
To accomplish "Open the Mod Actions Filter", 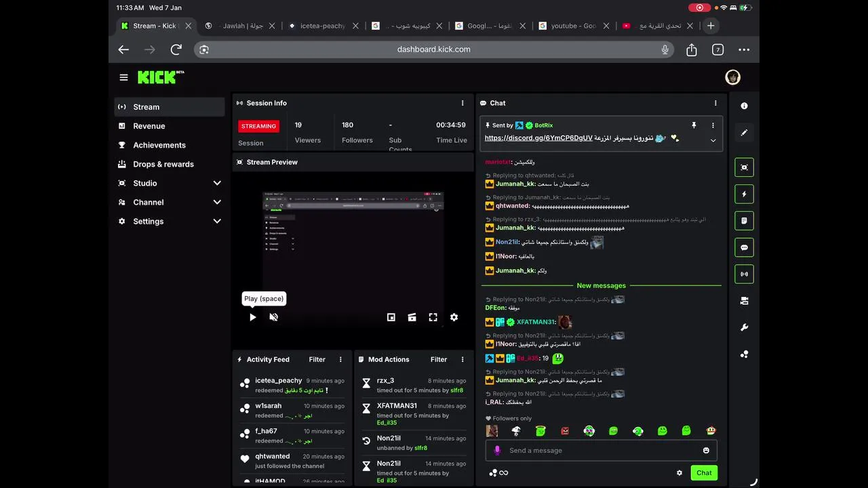I will click(x=439, y=359).
